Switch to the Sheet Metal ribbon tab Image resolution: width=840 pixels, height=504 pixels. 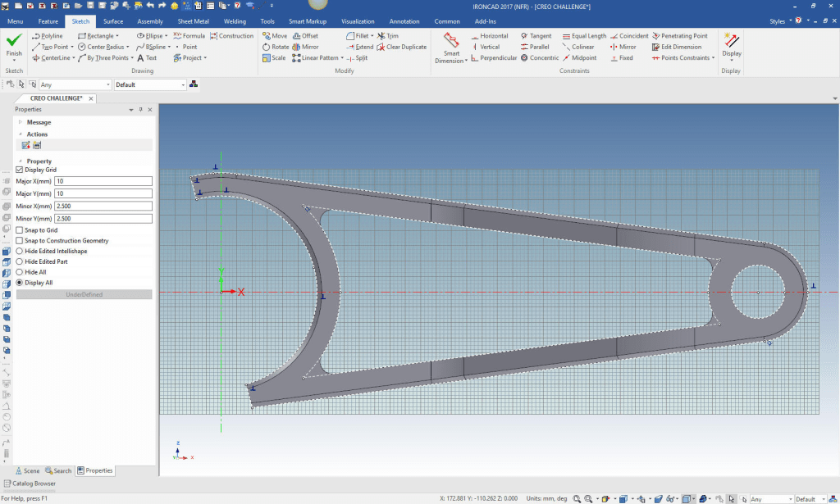point(194,21)
